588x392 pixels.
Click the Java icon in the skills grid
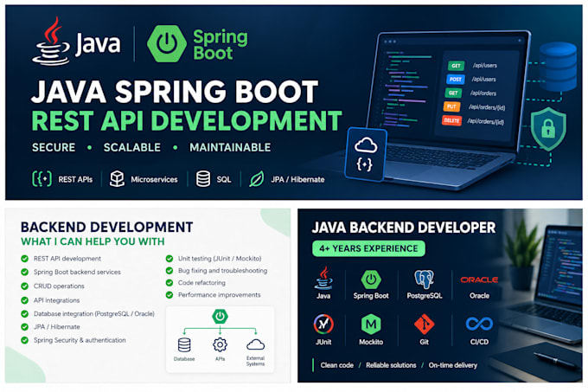pos(323,278)
